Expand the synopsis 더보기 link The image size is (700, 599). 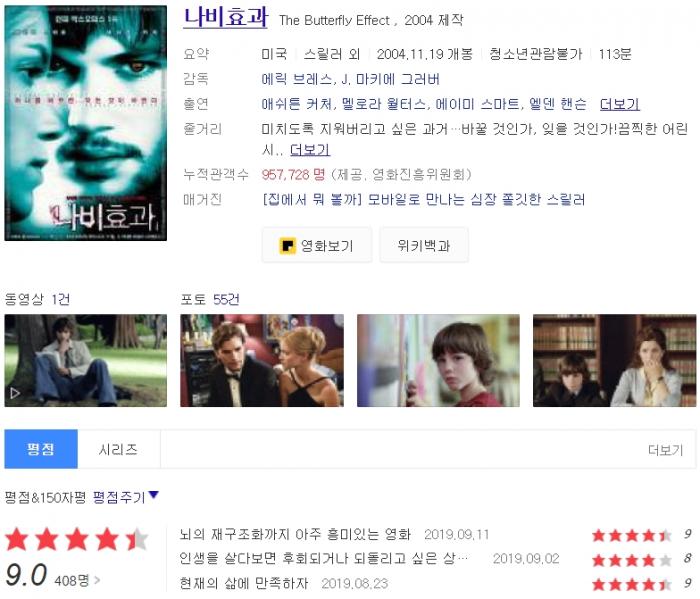click(x=310, y=150)
